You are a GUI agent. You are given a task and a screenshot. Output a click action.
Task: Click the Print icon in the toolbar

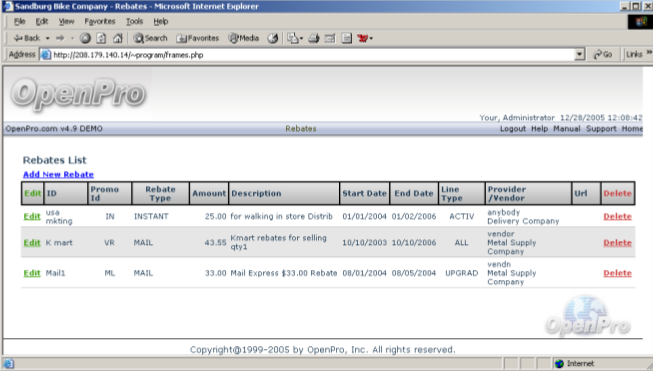(x=314, y=38)
